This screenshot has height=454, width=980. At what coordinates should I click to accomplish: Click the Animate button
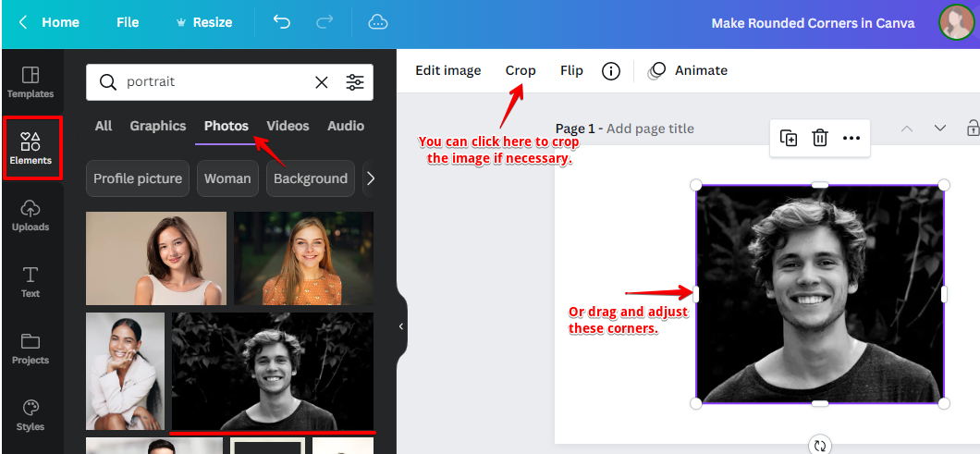pos(689,71)
